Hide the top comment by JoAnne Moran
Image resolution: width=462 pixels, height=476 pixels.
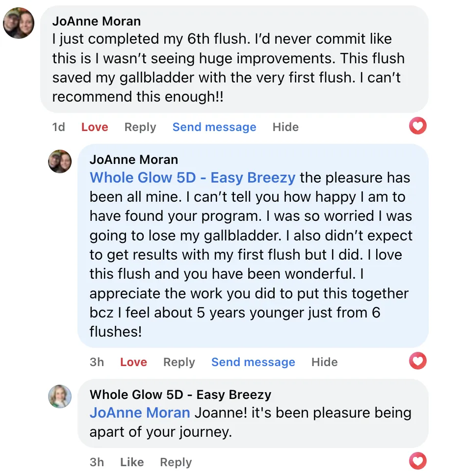(x=285, y=127)
